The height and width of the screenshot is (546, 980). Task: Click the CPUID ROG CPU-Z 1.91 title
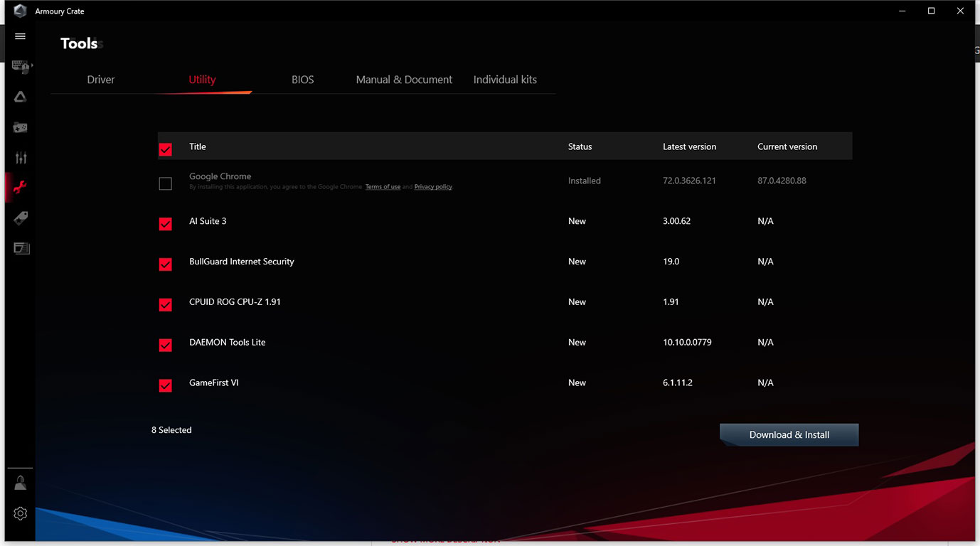(235, 302)
